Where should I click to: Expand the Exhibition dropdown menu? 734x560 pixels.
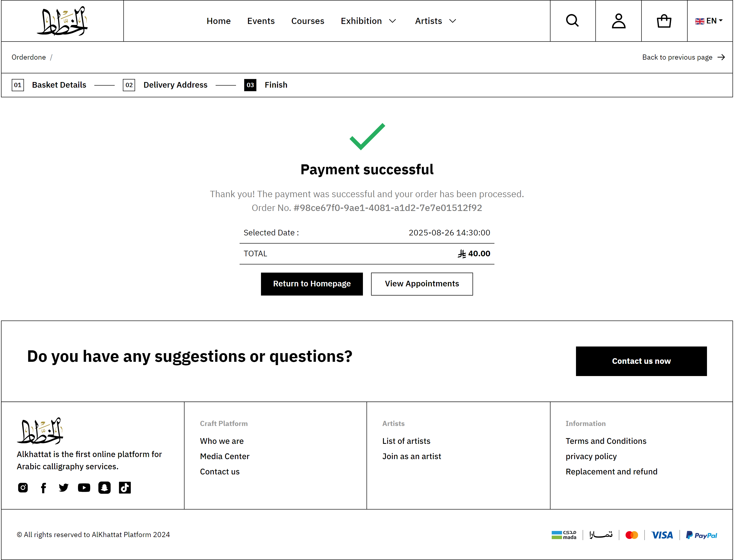pos(368,21)
